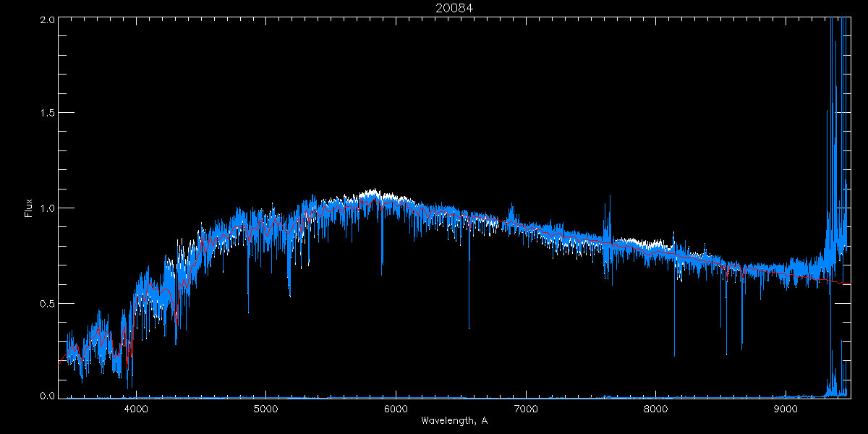Click the emission spike near 7650 Å
Viewport: 868px width, 434px height.
[x=609, y=197]
